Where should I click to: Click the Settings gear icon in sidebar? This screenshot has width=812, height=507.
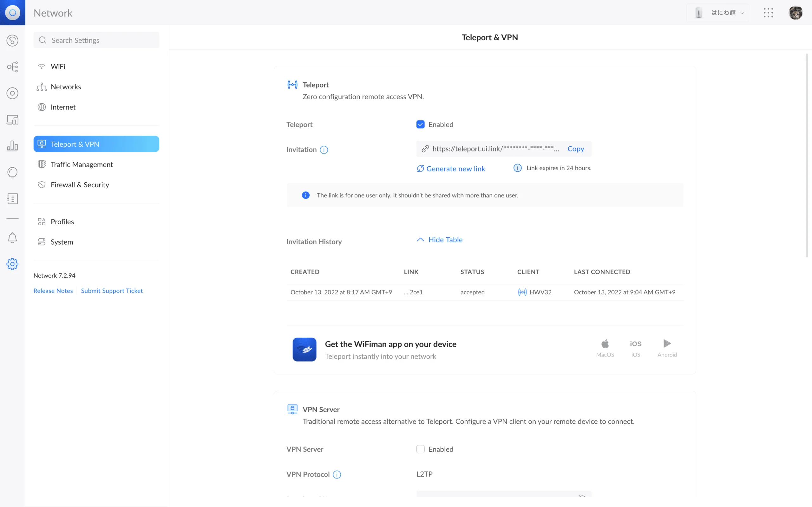[12, 264]
